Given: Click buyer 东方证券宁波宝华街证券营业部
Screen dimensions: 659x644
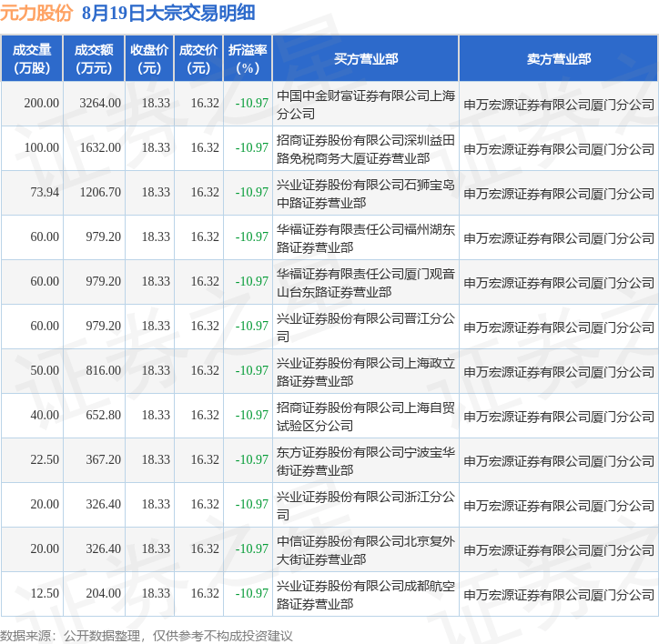Looking at the screenshot, I should (x=366, y=461).
